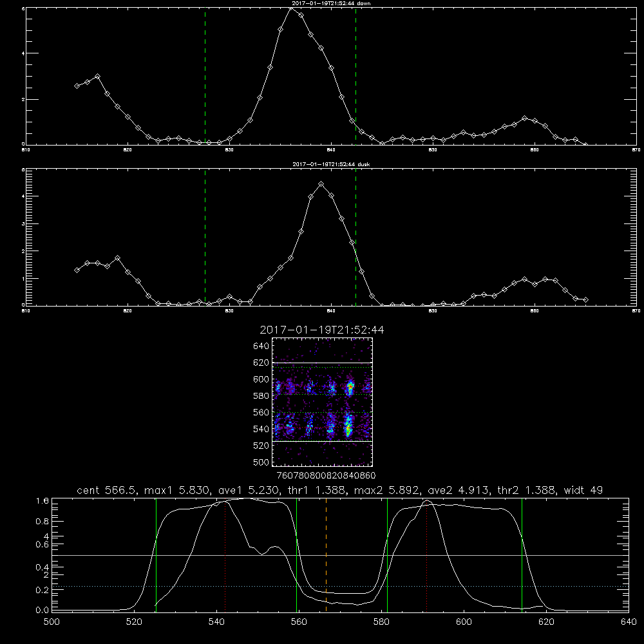
Task: Select the 'max2 5.892' value in stats header
Action: click(x=386, y=490)
